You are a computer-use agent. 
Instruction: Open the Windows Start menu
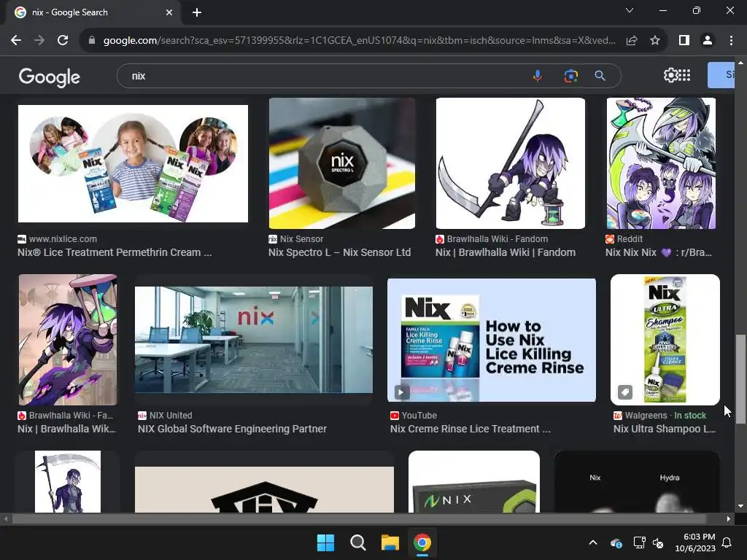tap(326, 542)
